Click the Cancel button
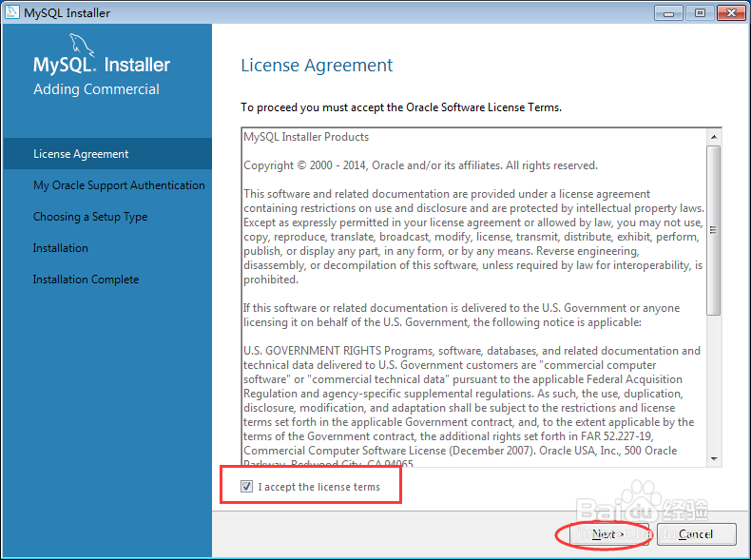This screenshot has width=751, height=560. pos(696,534)
